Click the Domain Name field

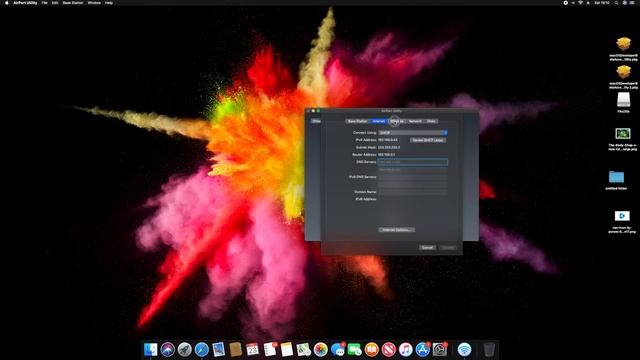click(413, 192)
